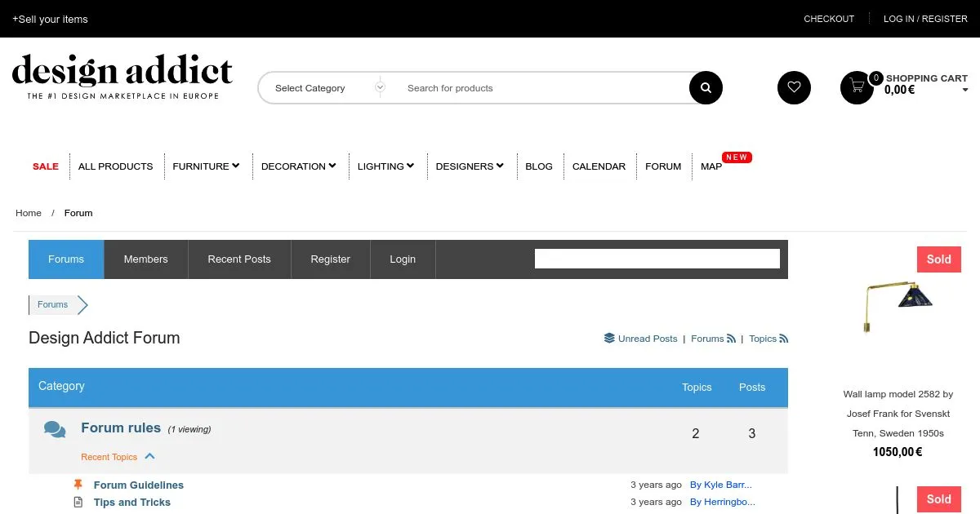This screenshot has width=980, height=514.
Task: Go to All Products
Action: coord(116,166)
